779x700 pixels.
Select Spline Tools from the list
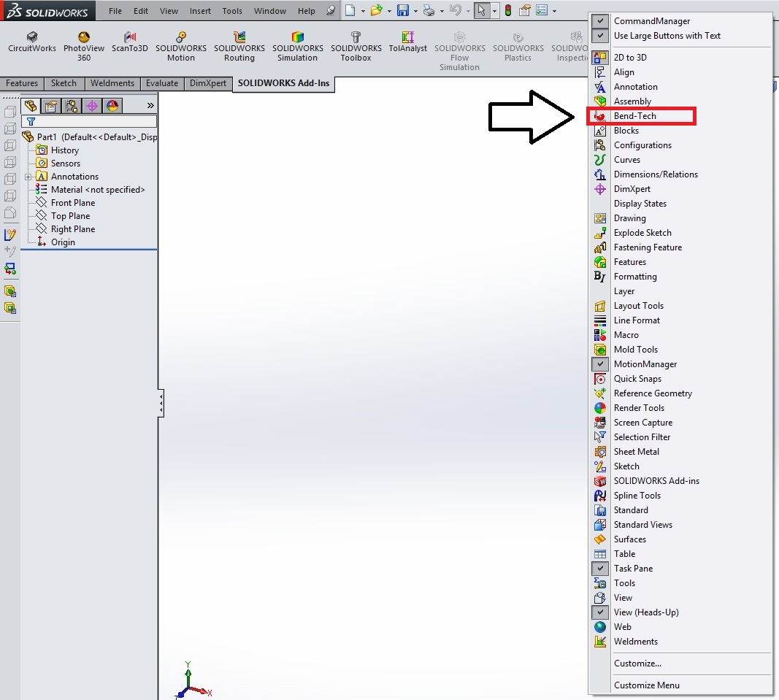(x=637, y=496)
